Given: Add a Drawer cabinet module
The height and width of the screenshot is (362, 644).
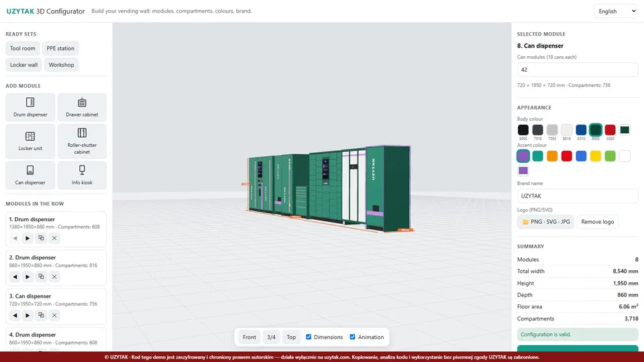Looking at the screenshot, I should (82, 107).
